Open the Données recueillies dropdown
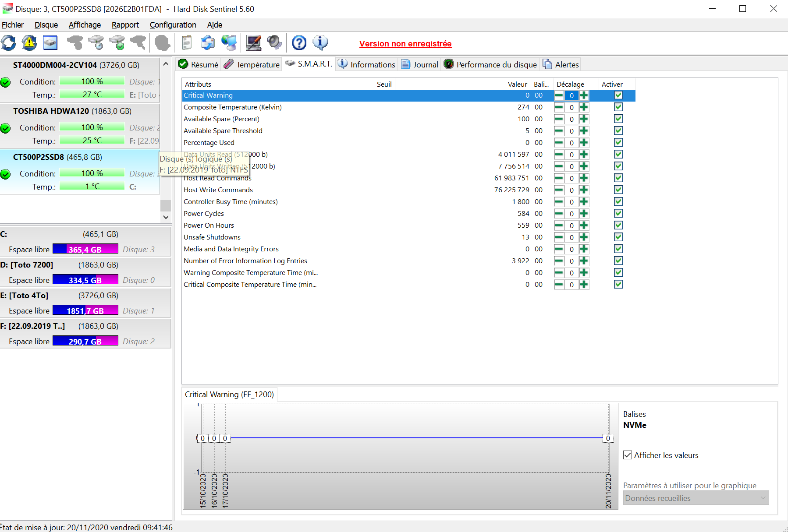The image size is (788, 532). coord(696,498)
